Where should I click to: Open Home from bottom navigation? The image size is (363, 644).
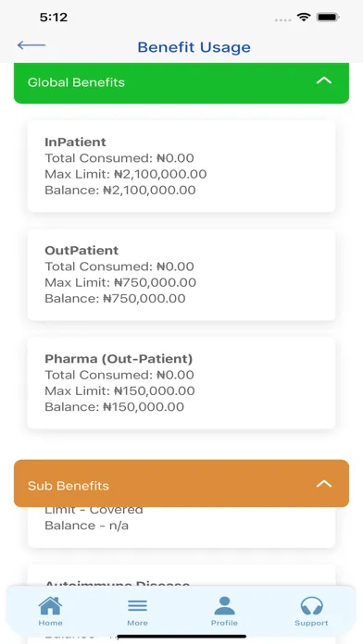(x=50, y=606)
